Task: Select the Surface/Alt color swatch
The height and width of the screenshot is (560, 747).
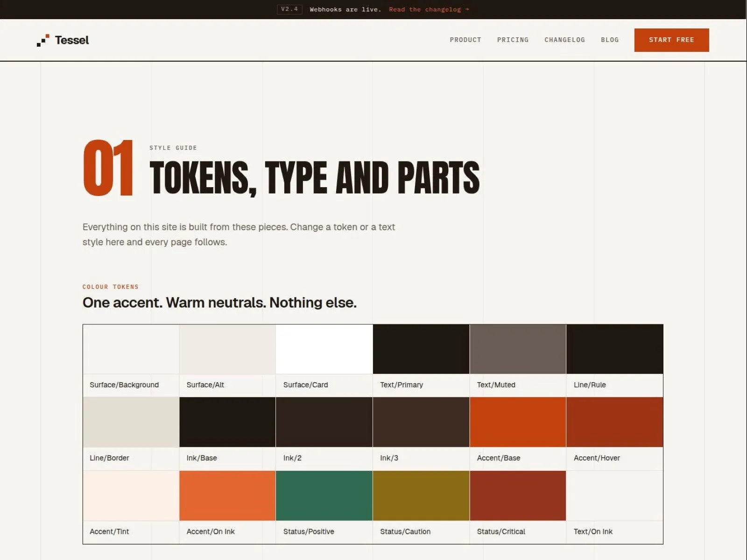Action: (227, 349)
